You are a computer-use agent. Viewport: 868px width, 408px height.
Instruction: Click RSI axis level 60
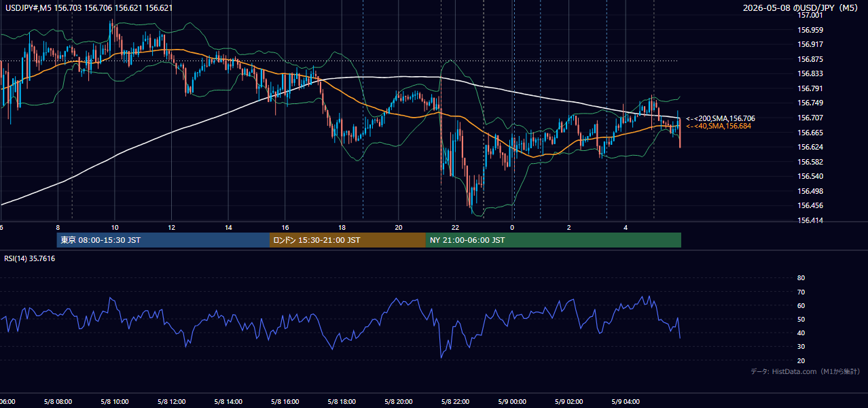[x=801, y=305]
